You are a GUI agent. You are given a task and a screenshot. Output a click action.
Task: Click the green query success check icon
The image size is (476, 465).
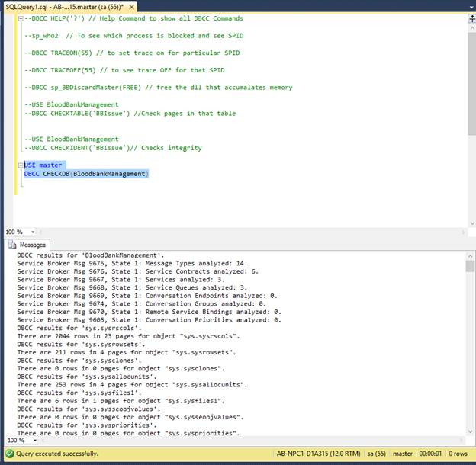pos(9,454)
